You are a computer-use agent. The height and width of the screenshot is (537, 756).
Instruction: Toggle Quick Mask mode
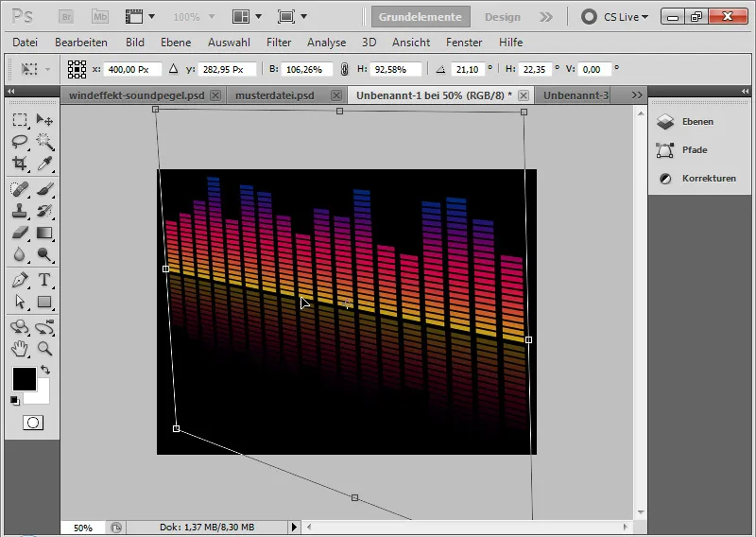coord(33,424)
